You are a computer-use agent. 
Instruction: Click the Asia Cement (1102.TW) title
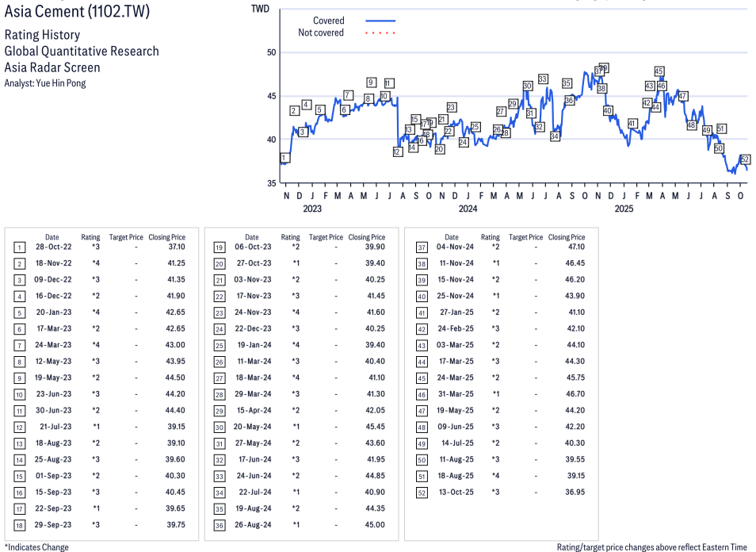(x=77, y=12)
